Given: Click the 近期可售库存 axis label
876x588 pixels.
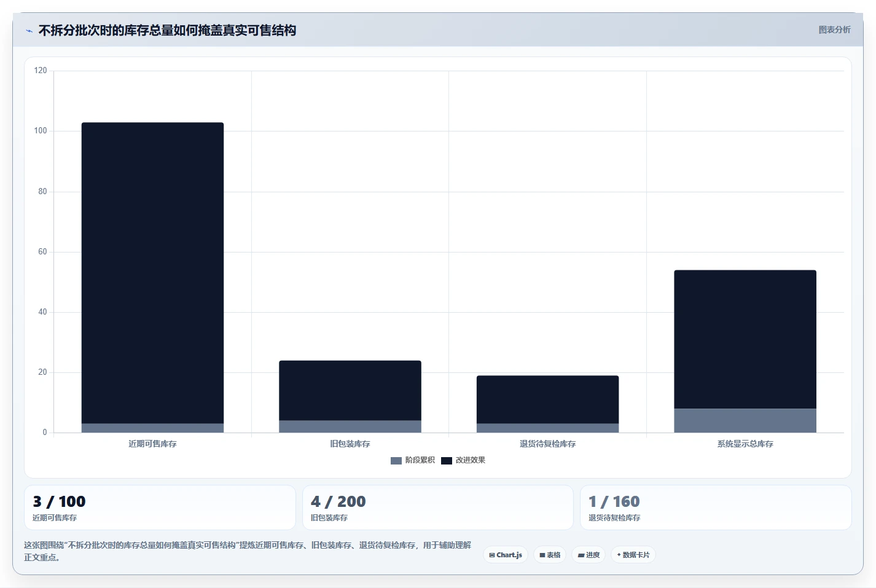Looking at the screenshot, I should (152, 444).
